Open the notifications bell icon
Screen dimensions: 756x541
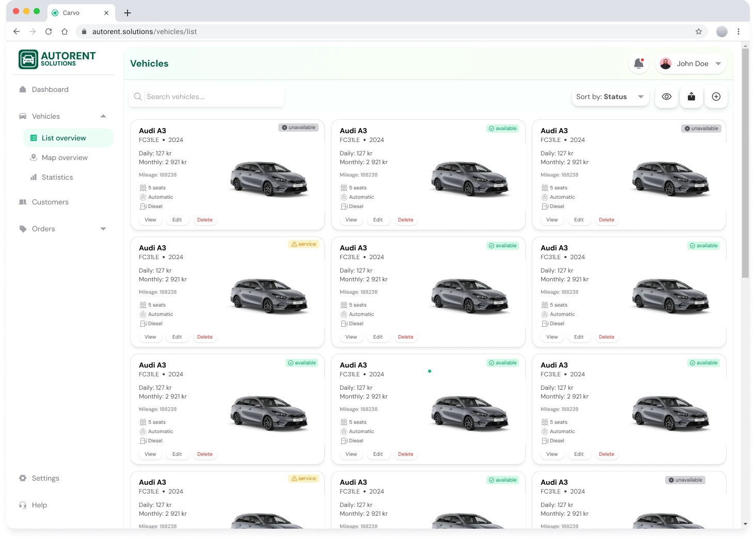click(x=638, y=63)
